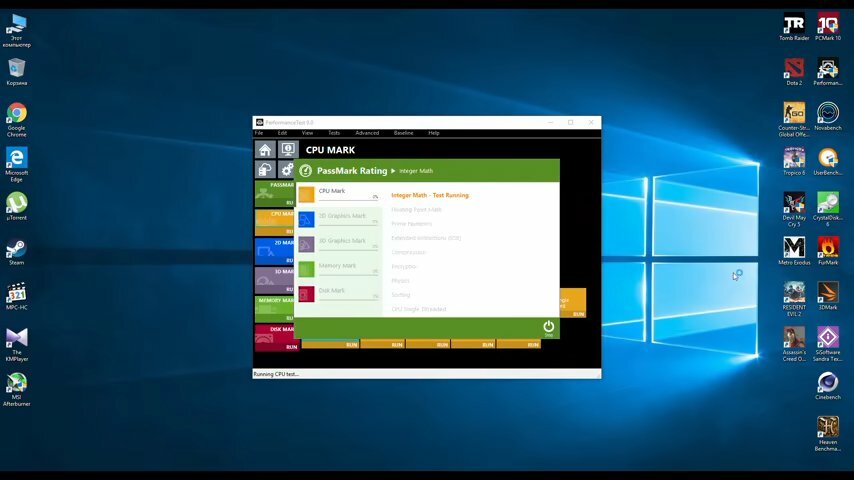Open the Tests menu
Screen dimensions: 854x480
click(334, 133)
